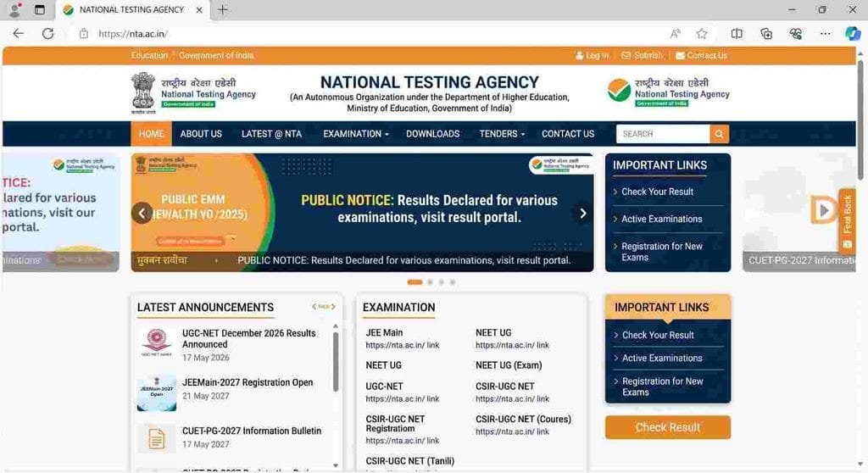Open a new browser tab

tap(223, 9)
